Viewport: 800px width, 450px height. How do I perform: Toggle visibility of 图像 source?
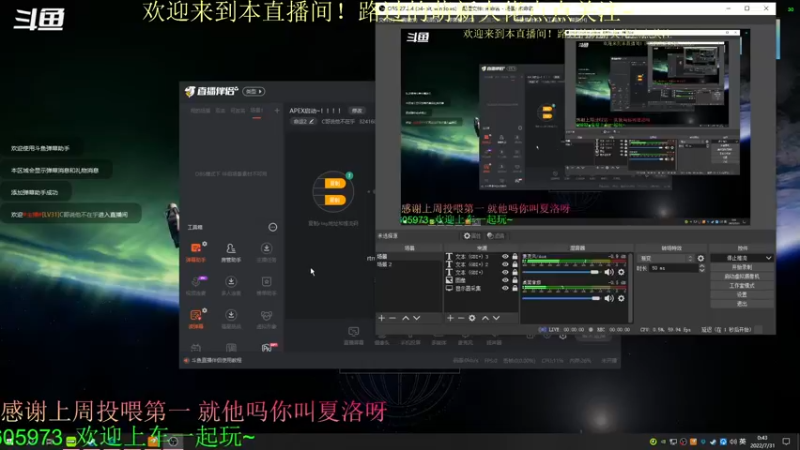[505, 281]
